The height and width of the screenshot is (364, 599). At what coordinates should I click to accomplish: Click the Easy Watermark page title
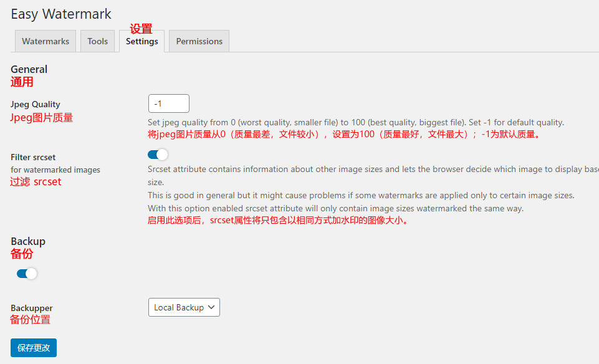(61, 14)
